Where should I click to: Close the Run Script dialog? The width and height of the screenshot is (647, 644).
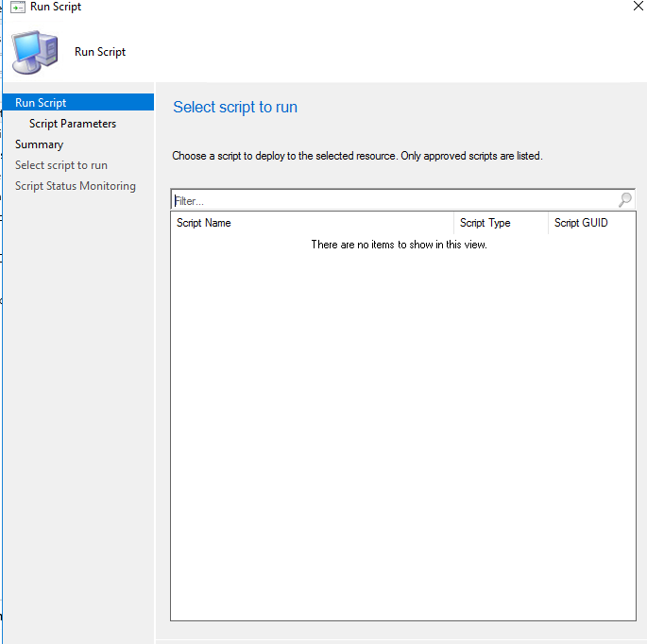coord(638,6)
